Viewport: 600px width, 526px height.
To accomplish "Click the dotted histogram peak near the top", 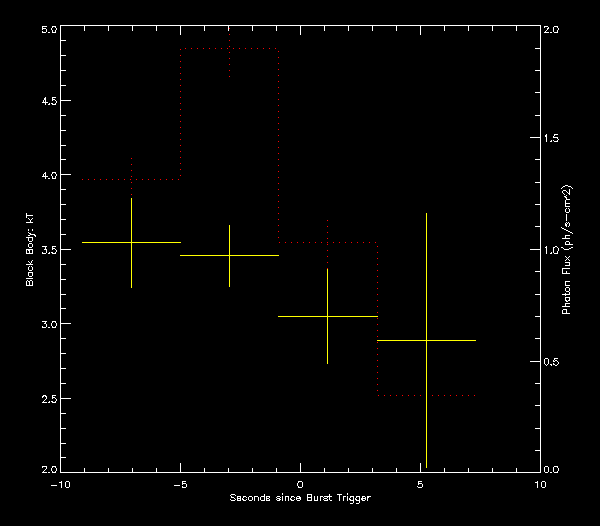I will pos(229,48).
